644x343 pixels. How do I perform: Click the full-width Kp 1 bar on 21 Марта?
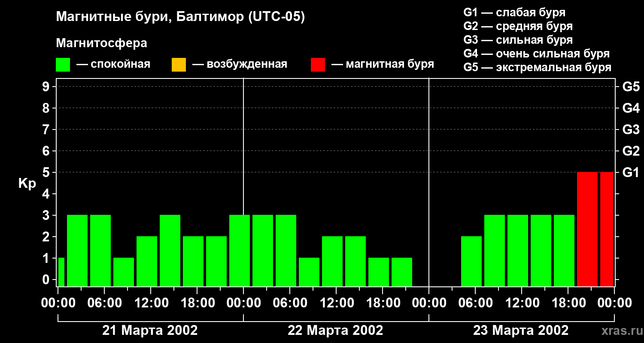pos(124,272)
